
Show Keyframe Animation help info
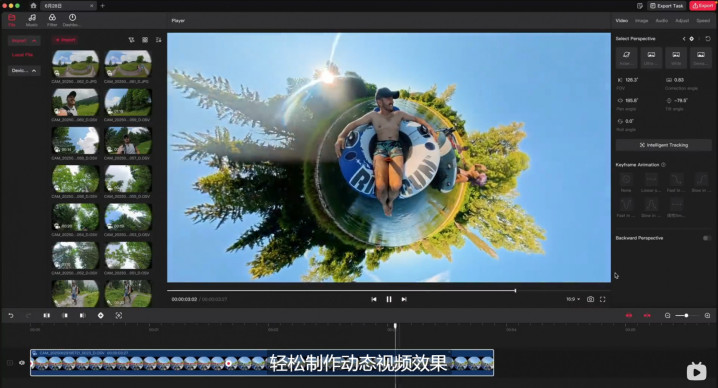click(663, 165)
